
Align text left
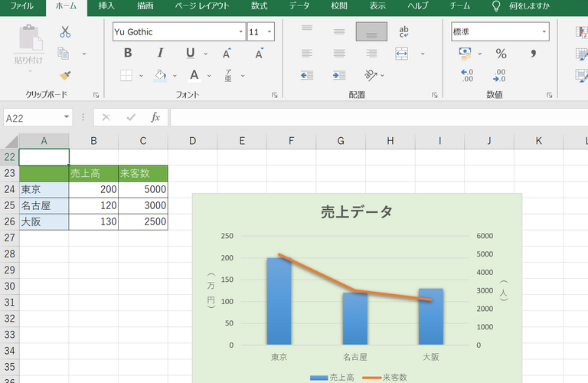[x=307, y=54]
